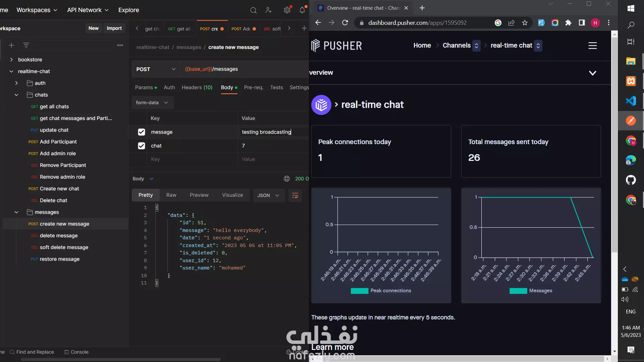
Task: Collapse the messages folder
Action: click(16, 212)
